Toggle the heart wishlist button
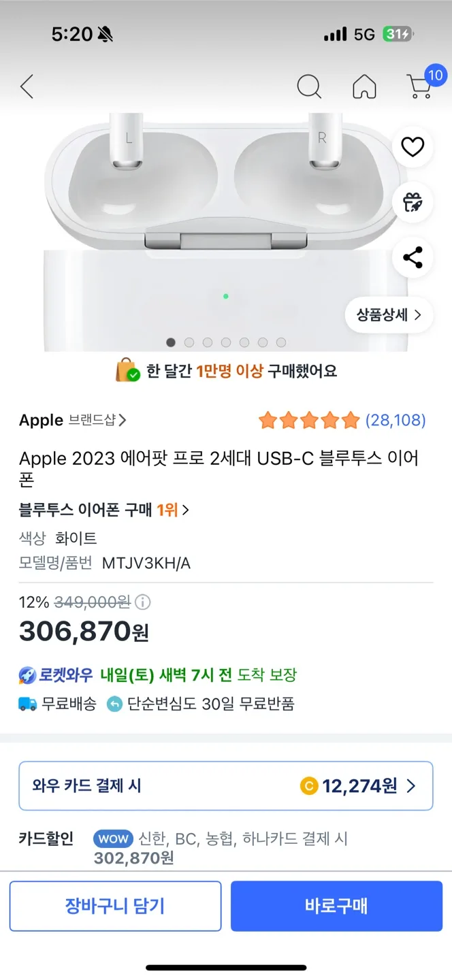Screen dimensions: 452x980 [413, 147]
